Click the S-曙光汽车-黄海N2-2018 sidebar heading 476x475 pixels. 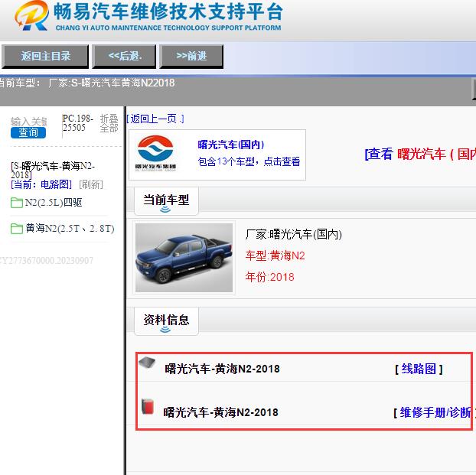53,171
